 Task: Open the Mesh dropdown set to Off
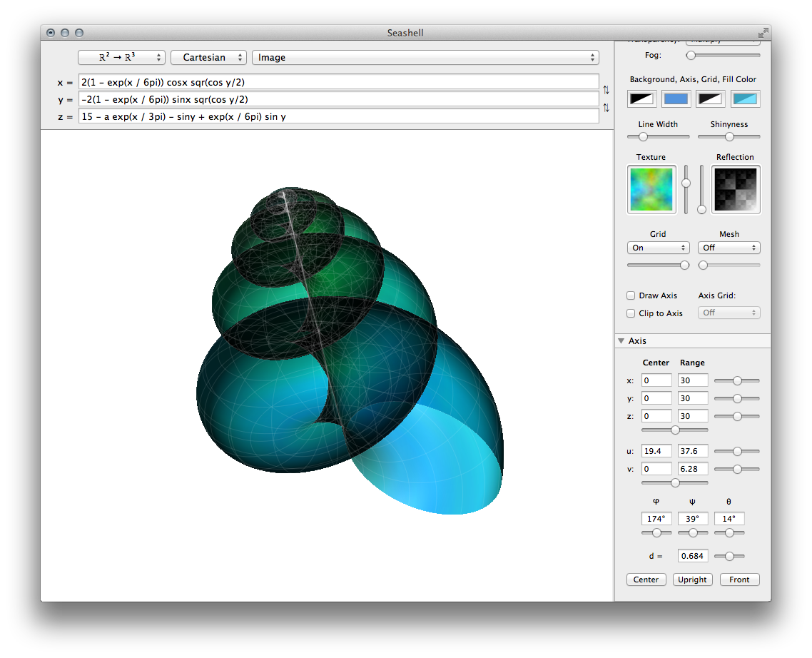point(729,248)
